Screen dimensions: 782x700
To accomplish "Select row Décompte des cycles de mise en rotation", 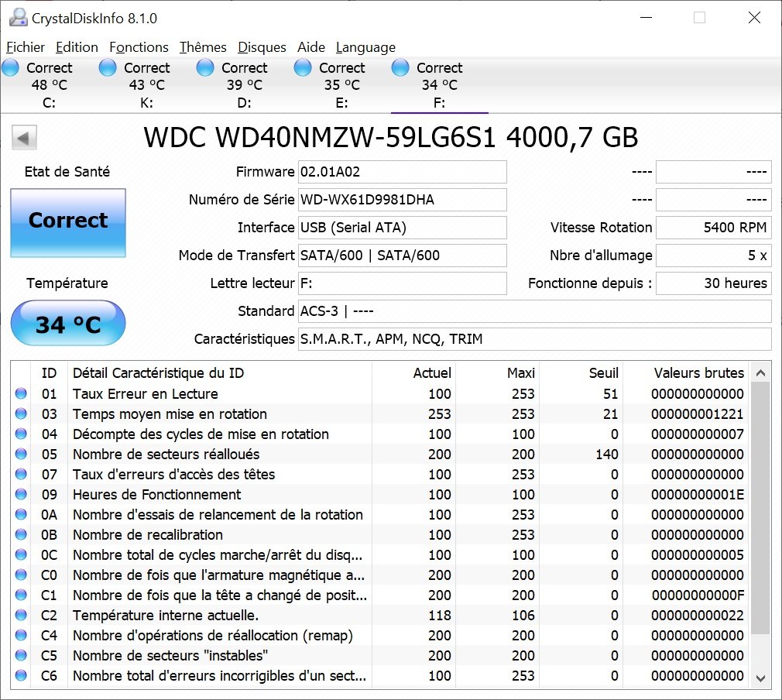I will point(380,434).
